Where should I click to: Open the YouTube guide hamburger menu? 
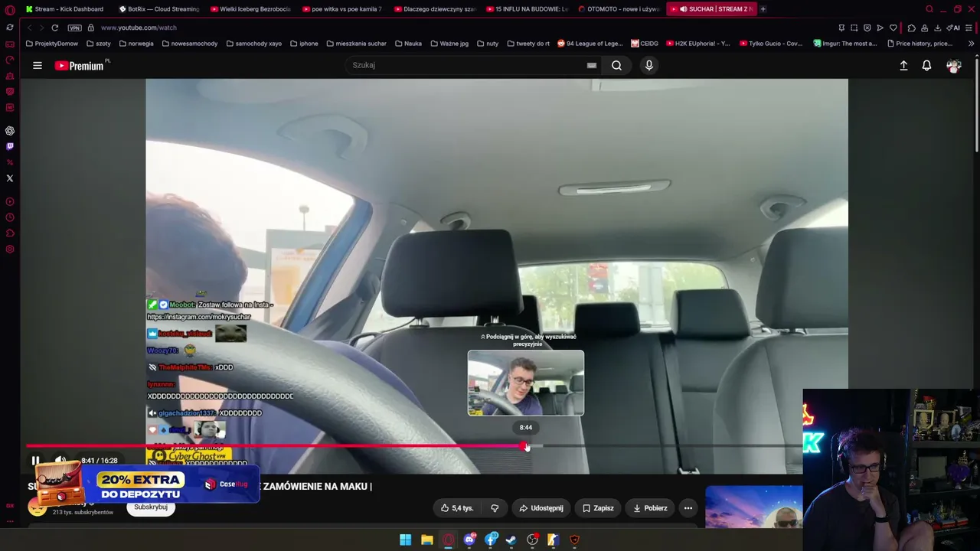click(38, 66)
